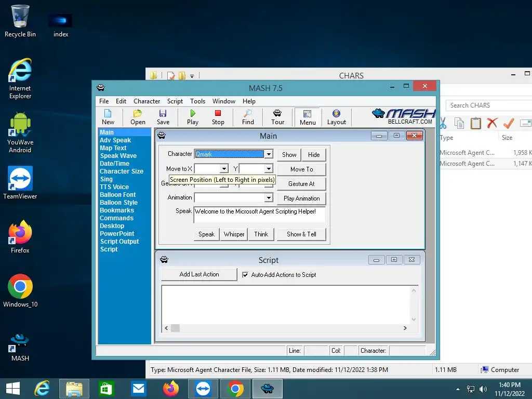The height and width of the screenshot is (399, 532).
Task: Click the Play Animation button
Action: 302,198
